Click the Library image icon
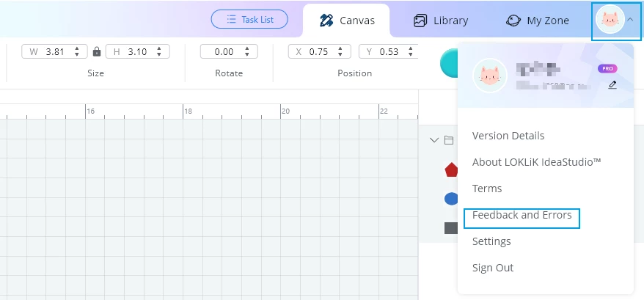The width and height of the screenshot is (644, 300). [x=420, y=21]
